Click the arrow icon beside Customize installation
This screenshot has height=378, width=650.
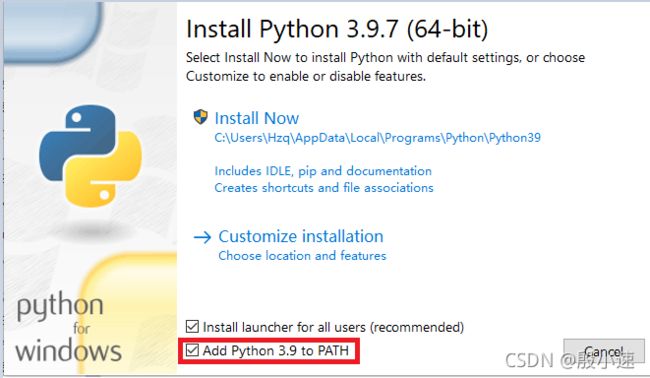pos(202,237)
